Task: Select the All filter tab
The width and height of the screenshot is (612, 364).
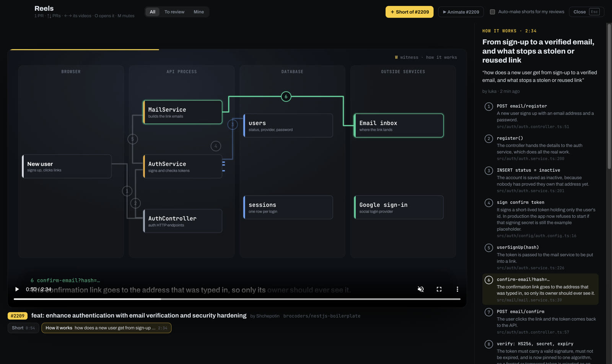Action: click(x=153, y=12)
